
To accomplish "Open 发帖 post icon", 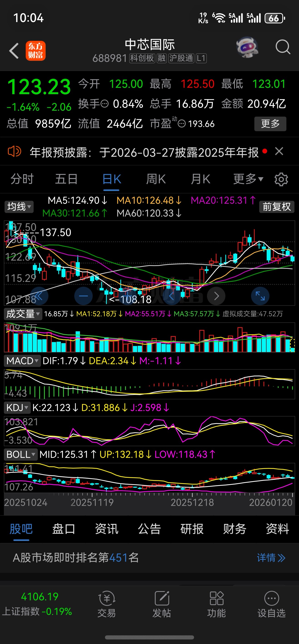I will click(162, 604).
